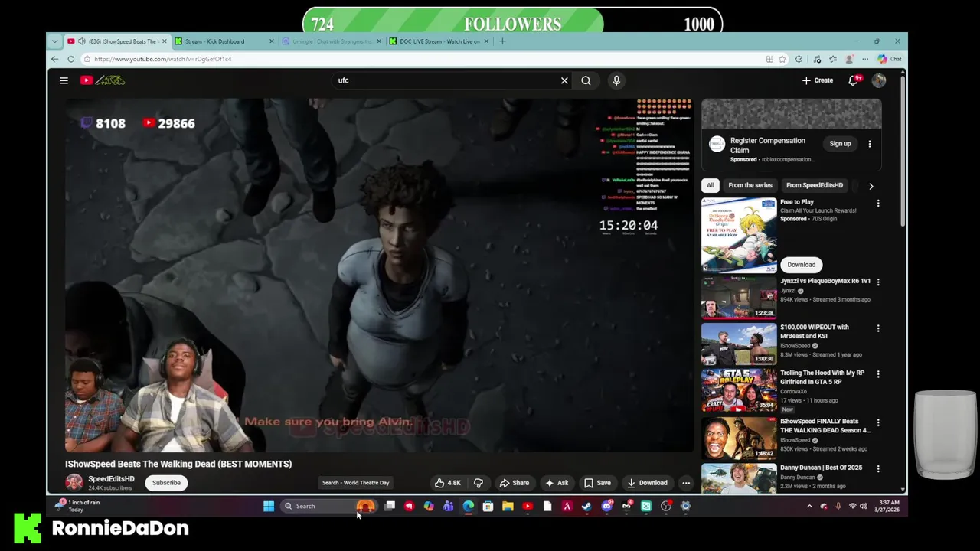
Task: Clear the search box with the X
Action: (564, 80)
